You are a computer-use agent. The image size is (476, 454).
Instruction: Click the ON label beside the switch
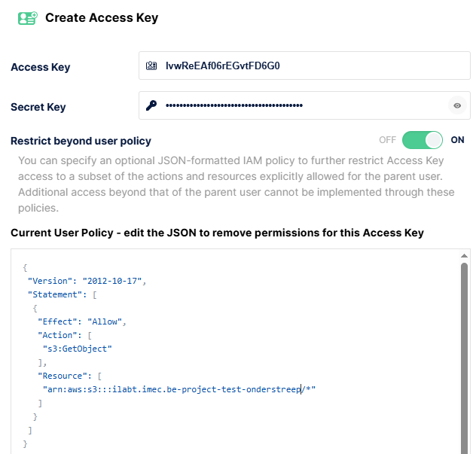point(457,140)
